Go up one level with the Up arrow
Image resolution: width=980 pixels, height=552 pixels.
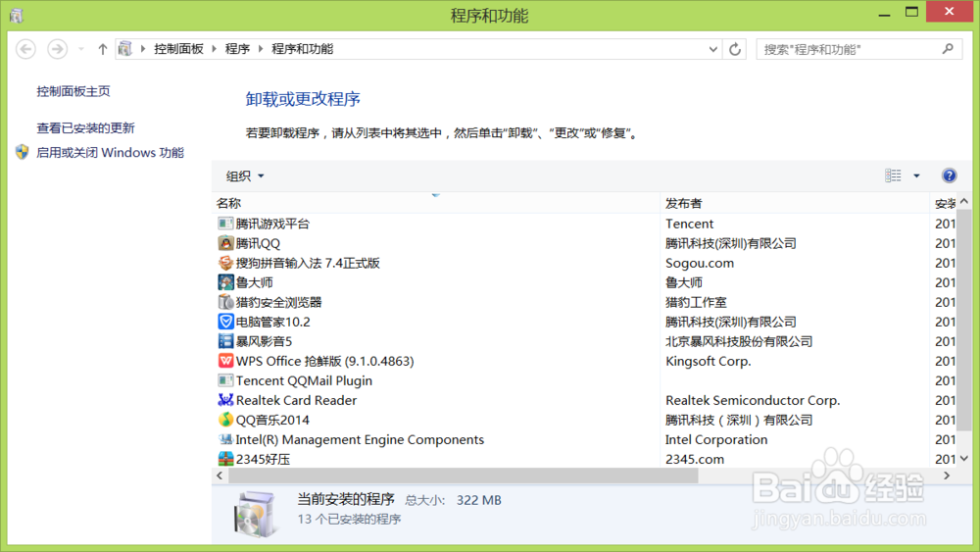click(x=103, y=49)
